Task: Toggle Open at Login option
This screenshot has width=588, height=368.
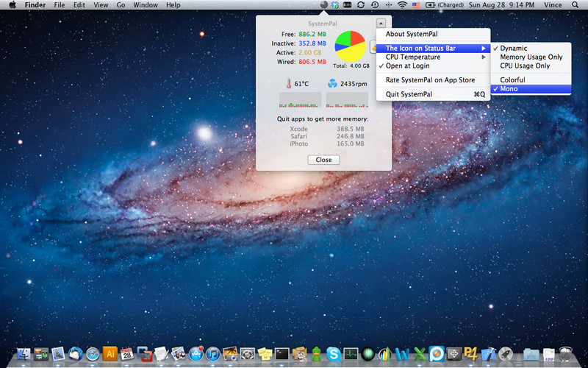Action: coord(433,66)
